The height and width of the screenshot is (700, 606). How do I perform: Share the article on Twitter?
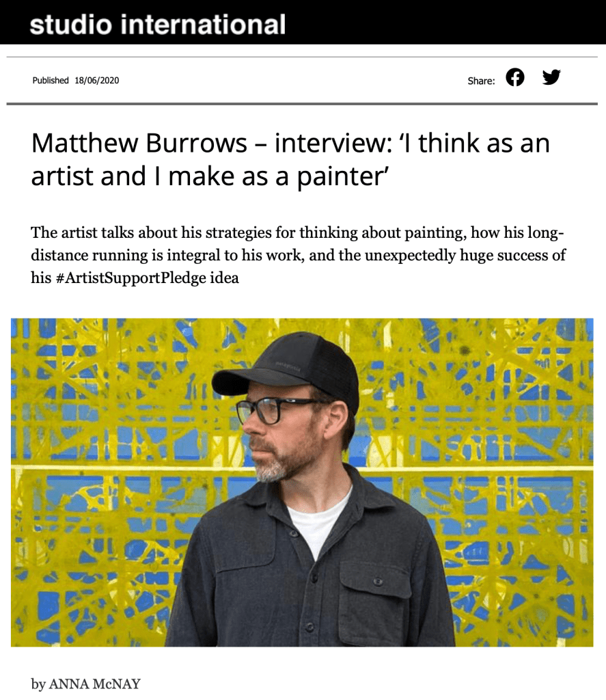(x=551, y=77)
